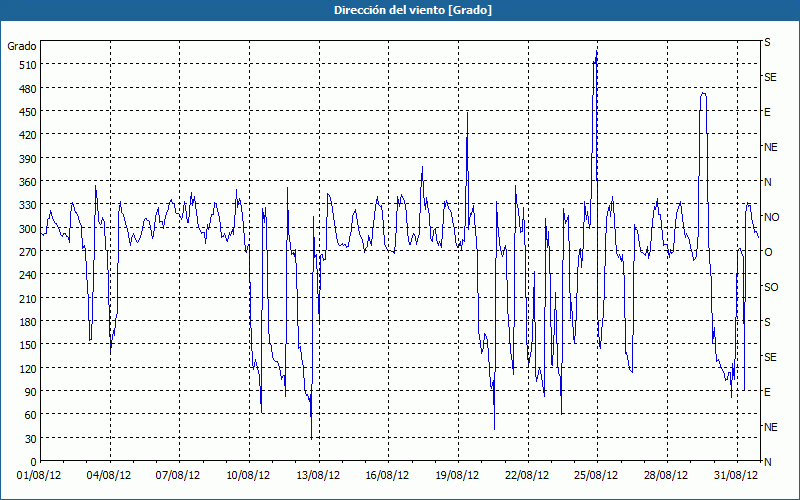Screen dimensions: 800x500
Task: Click the E compass label level with 450
Action: pyautogui.click(x=767, y=112)
